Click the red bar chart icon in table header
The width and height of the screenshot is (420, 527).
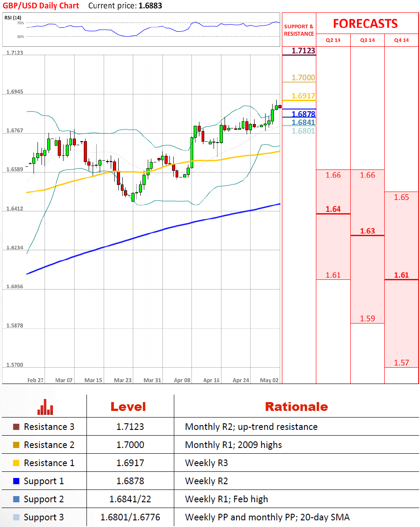(x=45, y=407)
